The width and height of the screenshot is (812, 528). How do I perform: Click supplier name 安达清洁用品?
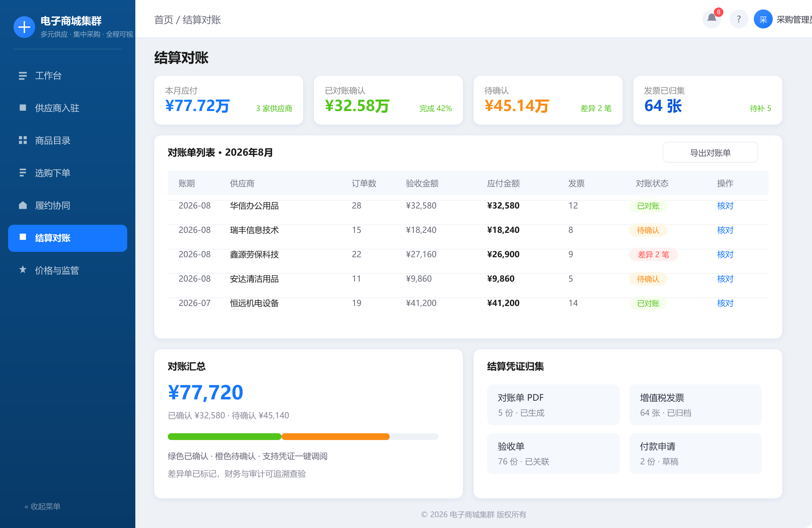coord(254,279)
